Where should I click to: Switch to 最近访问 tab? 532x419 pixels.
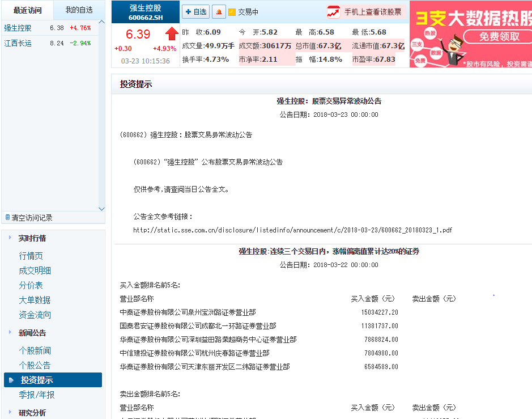coord(28,10)
